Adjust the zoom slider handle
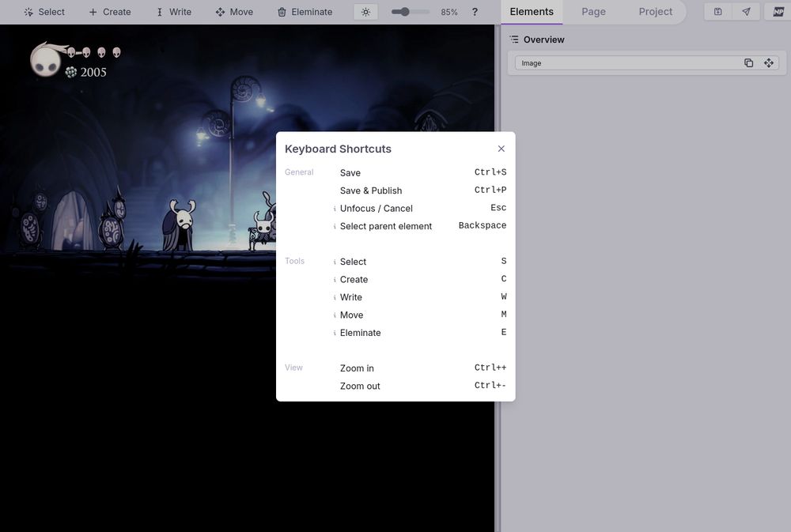The height and width of the screenshot is (532, 791). tap(404, 12)
